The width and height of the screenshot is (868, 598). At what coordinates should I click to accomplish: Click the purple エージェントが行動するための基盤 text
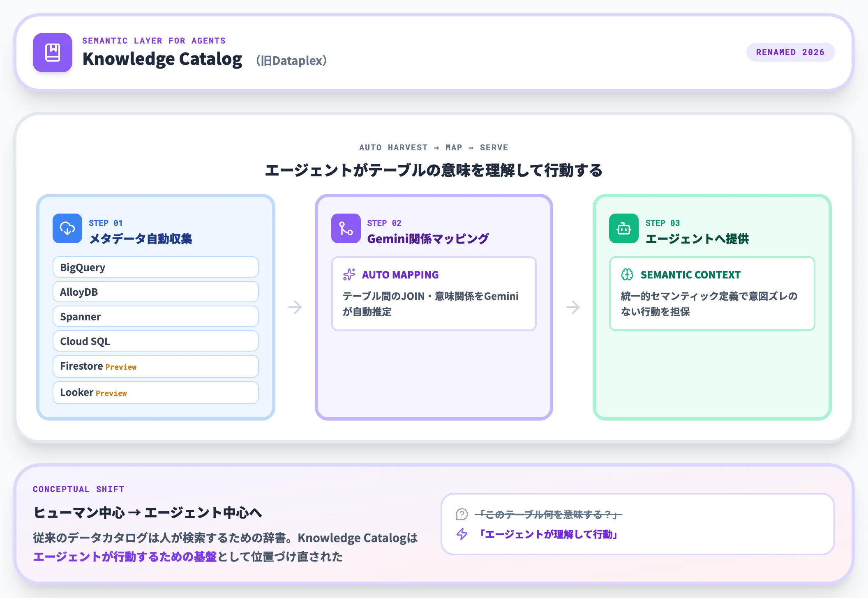click(x=124, y=558)
